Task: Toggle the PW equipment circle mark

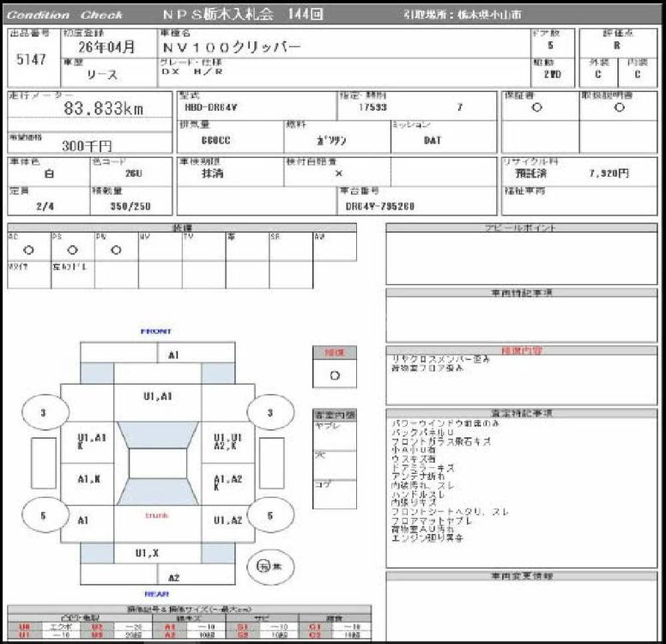Action: pos(116,250)
